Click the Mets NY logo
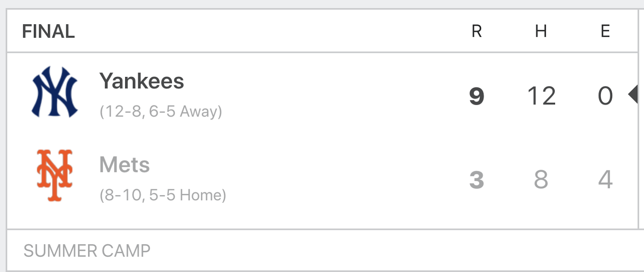The image size is (644, 272). (x=55, y=175)
